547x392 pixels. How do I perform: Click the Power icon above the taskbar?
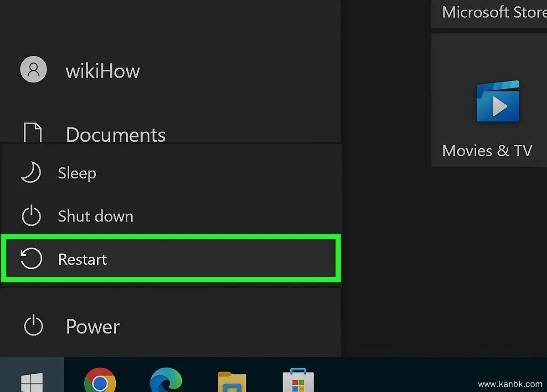coord(33,326)
